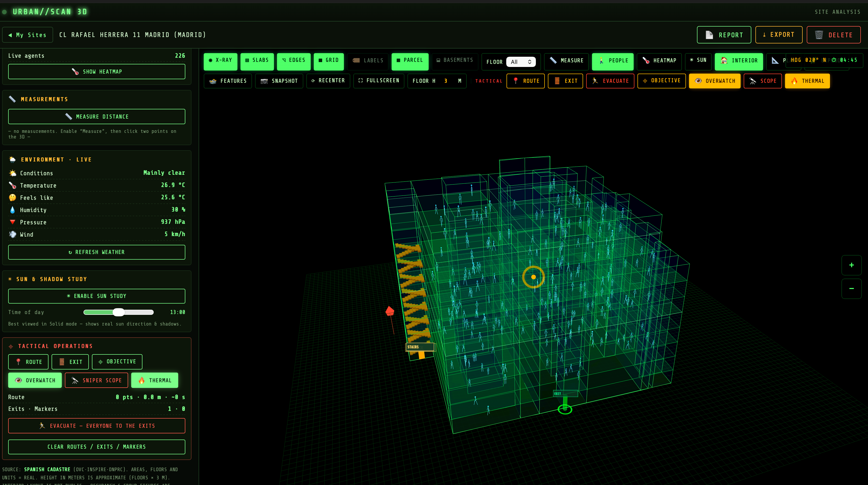Click the Live agents value 226
The height and width of the screenshot is (485, 868).
180,56
